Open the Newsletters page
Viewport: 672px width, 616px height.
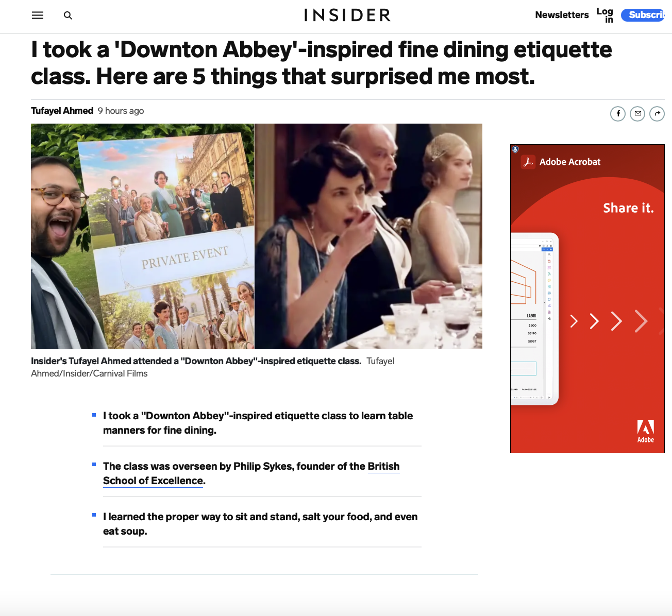(x=562, y=15)
